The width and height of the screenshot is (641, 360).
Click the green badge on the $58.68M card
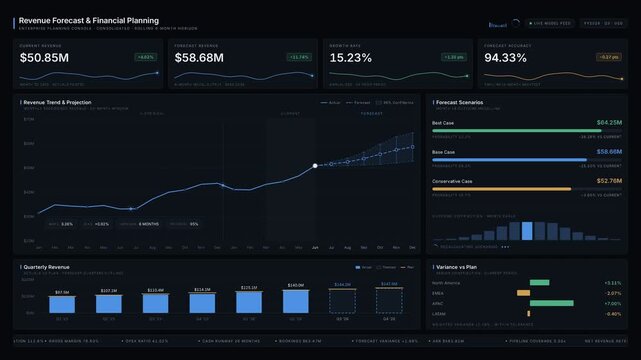299,57
